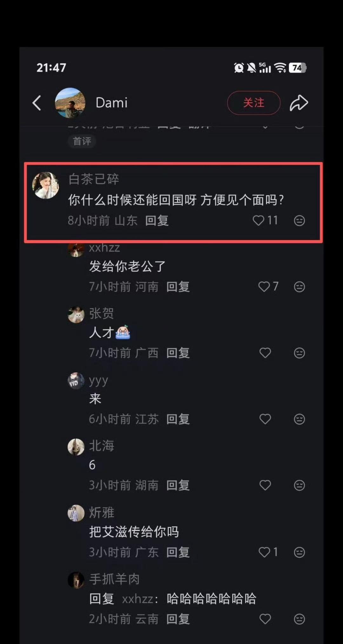Tap dislike face on 北海's comment
The width and height of the screenshot is (343, 644).
(x=299, y=485)
